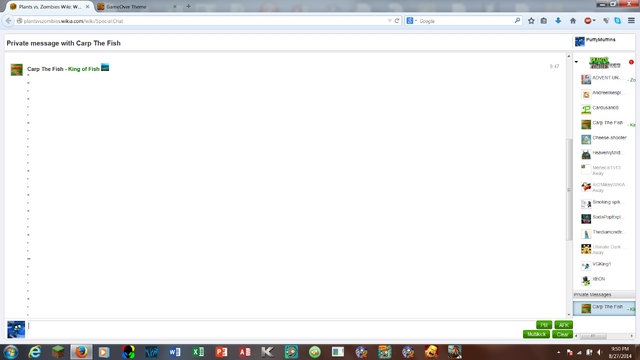The image size is (640, 360).
Task: Click the PM button
Action: (544, 325)
